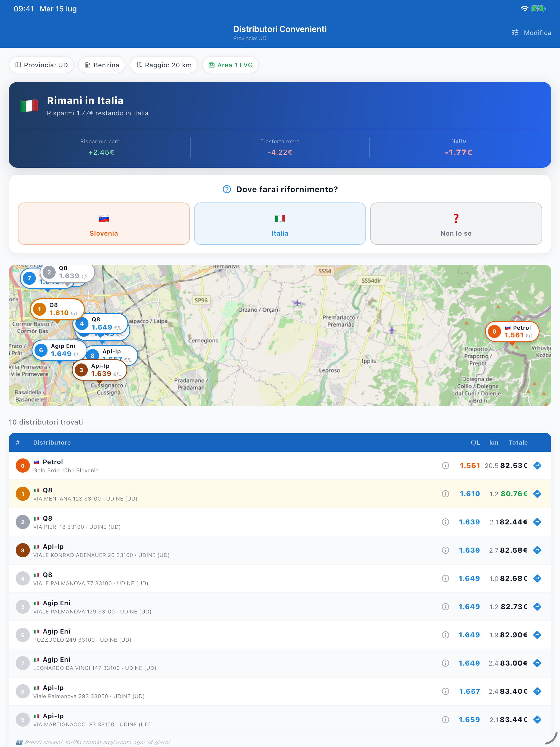
Task: Open info for Q8 Viale Palmanova 77
Action: click(x=445, y=578)
